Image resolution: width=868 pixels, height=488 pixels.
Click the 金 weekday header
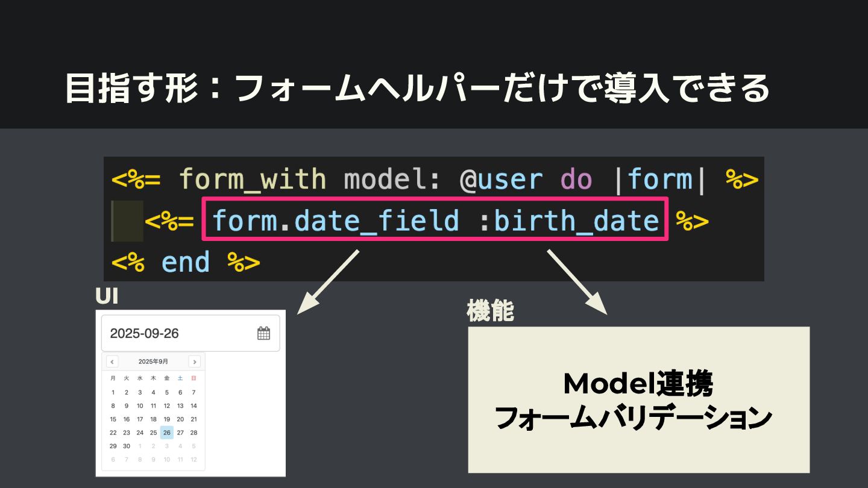[x=167, y=378]
